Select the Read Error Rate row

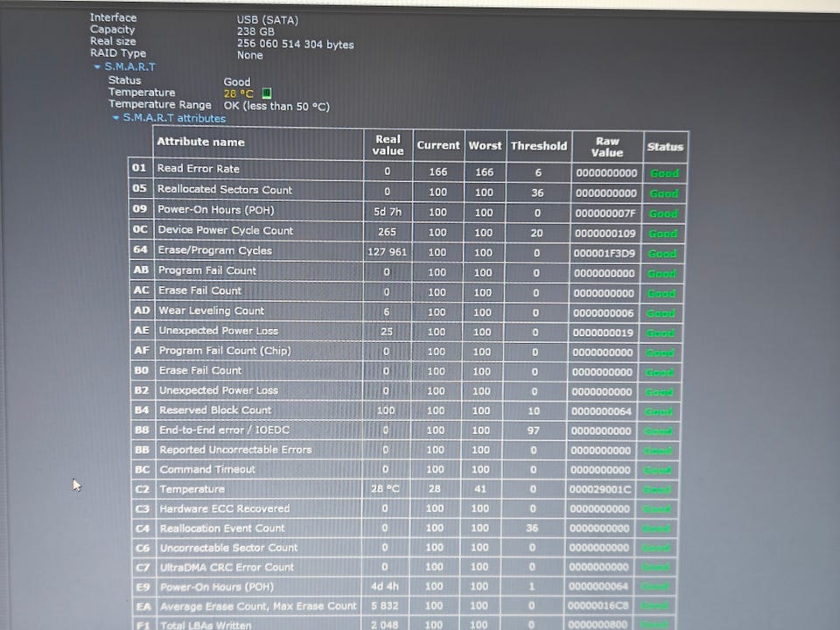tap(408, 171)
